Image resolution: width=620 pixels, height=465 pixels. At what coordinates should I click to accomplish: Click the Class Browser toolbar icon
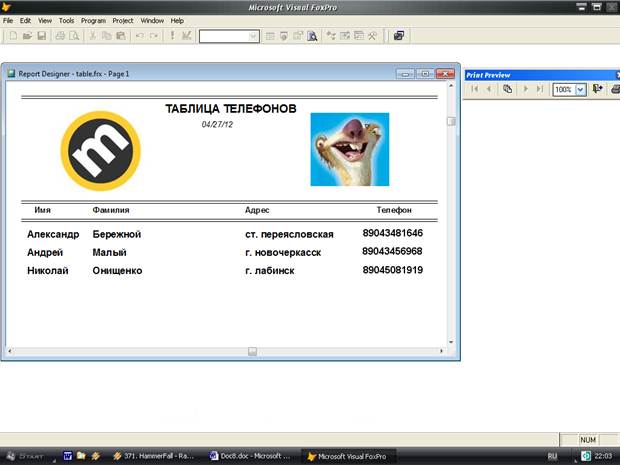tap(331, 36)
